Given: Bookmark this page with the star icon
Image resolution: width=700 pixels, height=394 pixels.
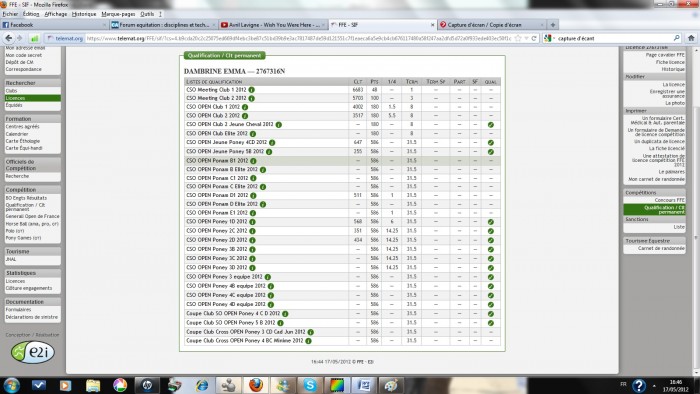Looking at the screenshot, I should (x=518, y=38).
